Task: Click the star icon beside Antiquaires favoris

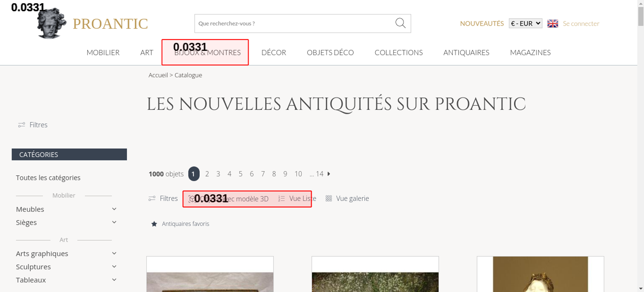Action: pos(154,224)
